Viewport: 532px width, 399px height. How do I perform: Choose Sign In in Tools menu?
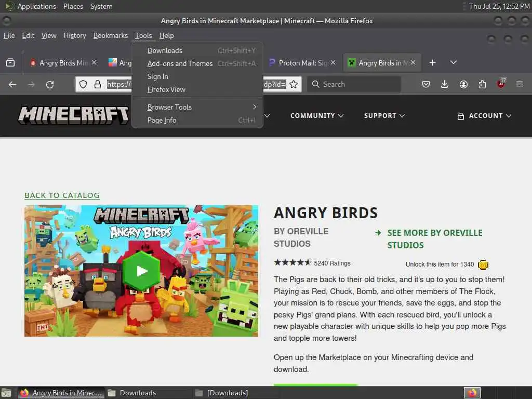click(x=197, y=76)
